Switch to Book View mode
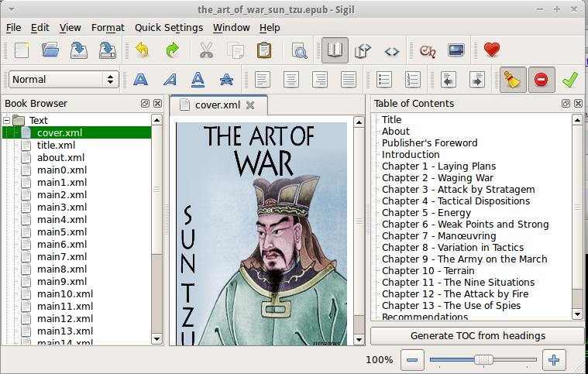This screenshot has height=374, width=588. [335, 50]
